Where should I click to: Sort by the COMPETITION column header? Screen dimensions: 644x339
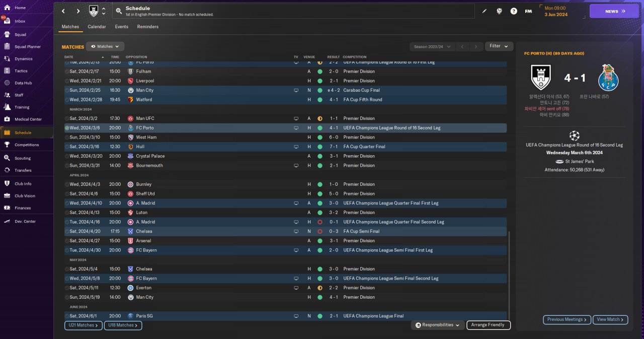(x=355, y=57)
